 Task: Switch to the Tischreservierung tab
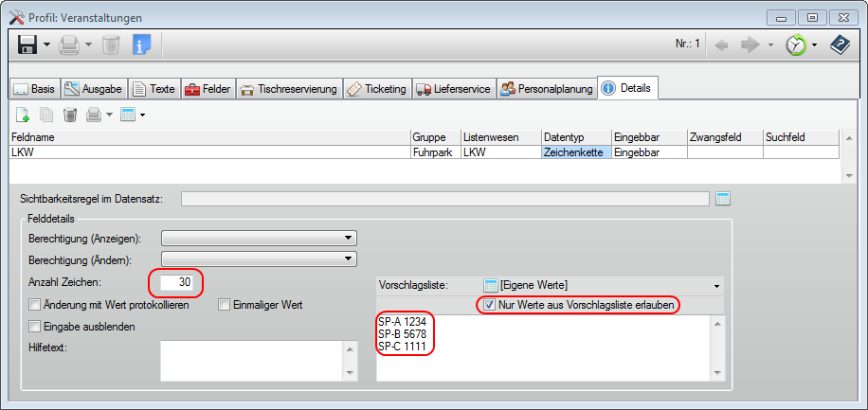click(x=288, y=89)
